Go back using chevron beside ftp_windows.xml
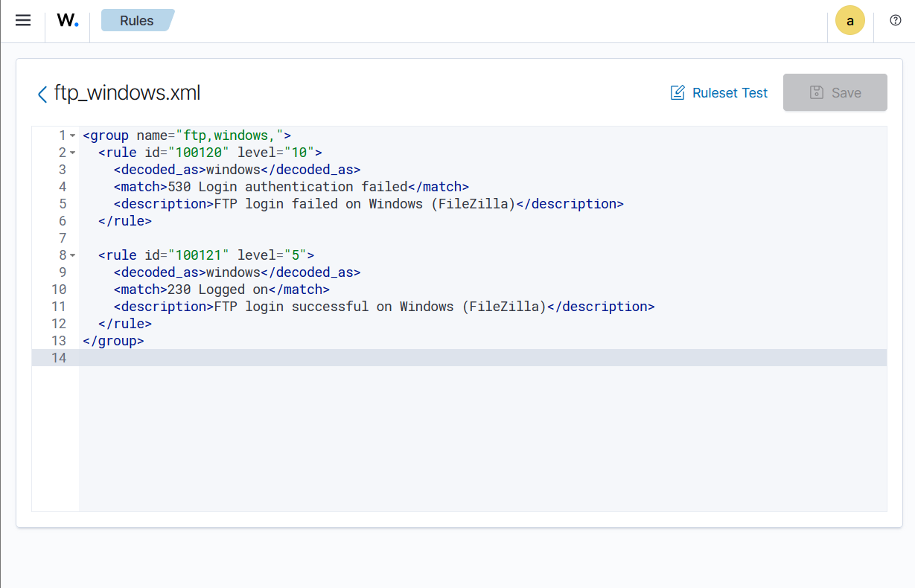The image size is (915, 588). (x=42, y=94)
